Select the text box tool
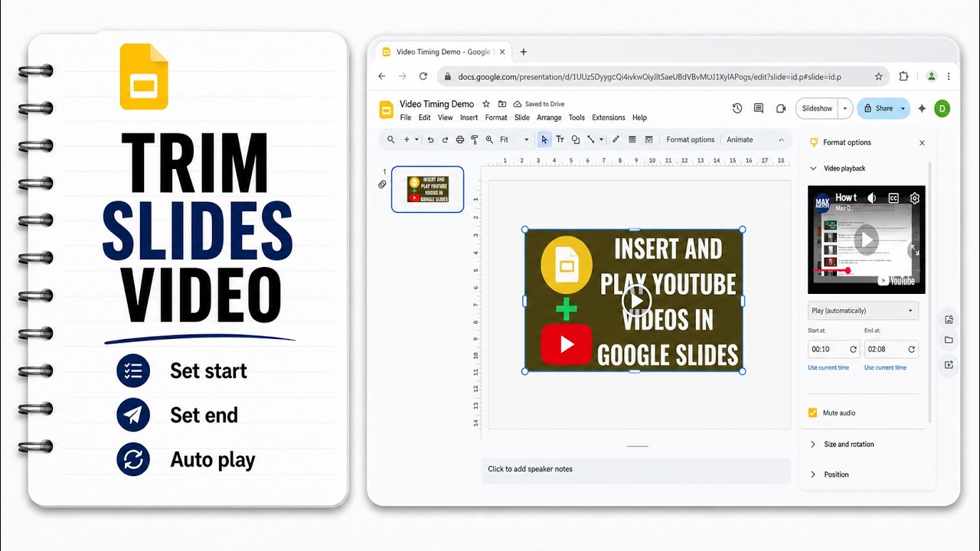 point(560,139)
